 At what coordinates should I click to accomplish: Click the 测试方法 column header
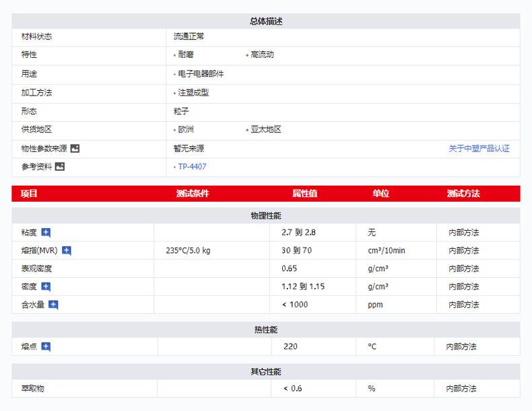[x=463, y=194]
